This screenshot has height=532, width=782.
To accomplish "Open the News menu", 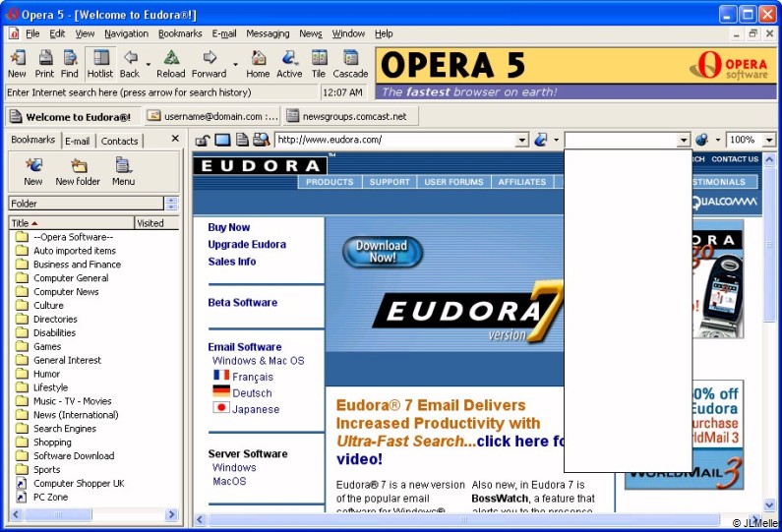I will [x=311, y=33].
